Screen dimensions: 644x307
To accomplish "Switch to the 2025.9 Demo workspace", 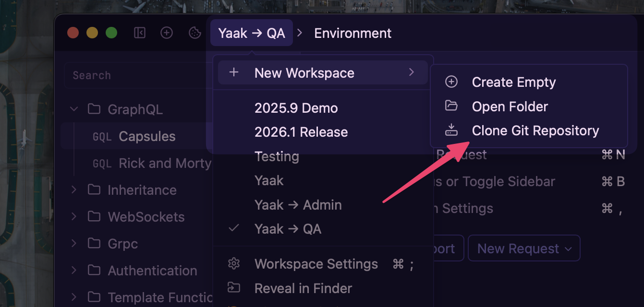I will (x=296, y=108).
